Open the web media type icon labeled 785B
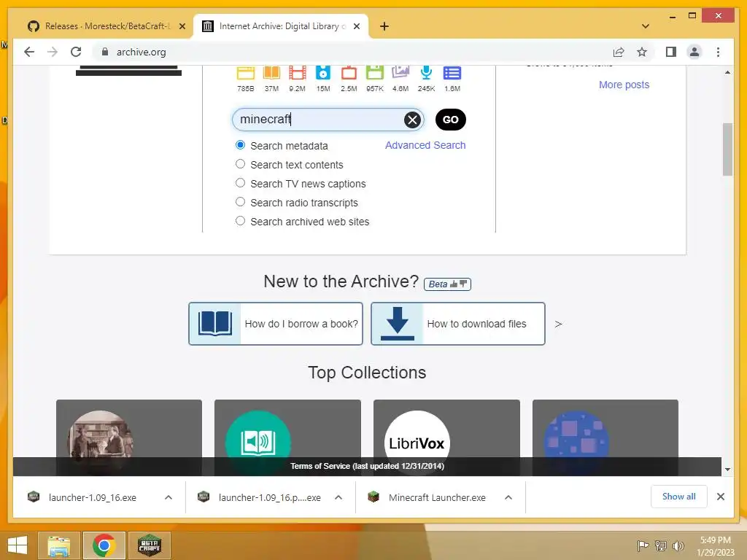Image resolution: width=747 pixels, height=560 pixels. tap(246, 73)
